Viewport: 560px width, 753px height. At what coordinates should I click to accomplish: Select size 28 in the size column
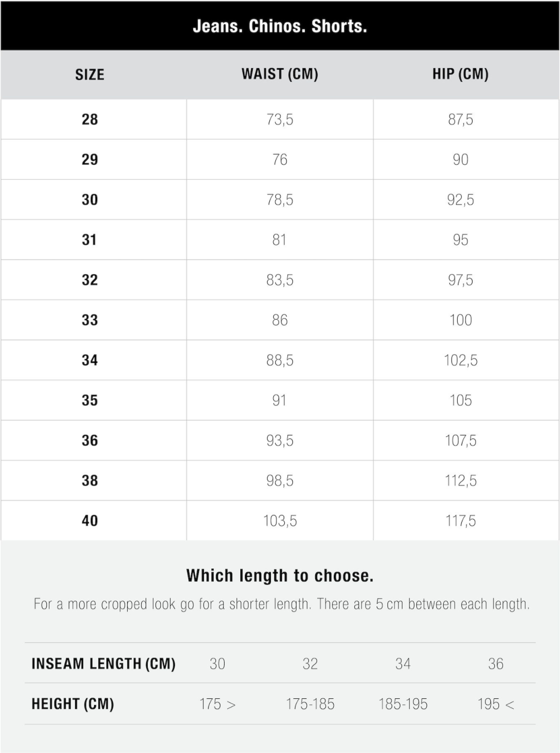pyautogui.click(x=90, y=119)
